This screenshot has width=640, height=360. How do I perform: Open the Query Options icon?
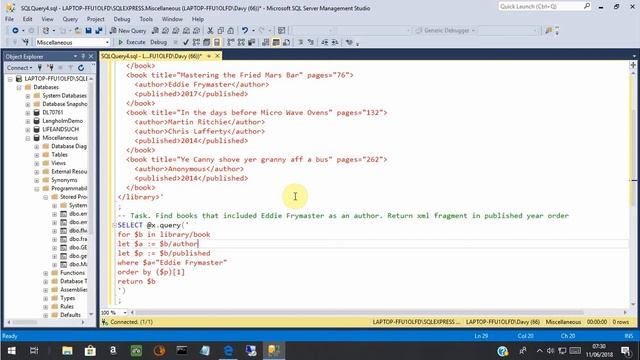[x=207, y=42]
